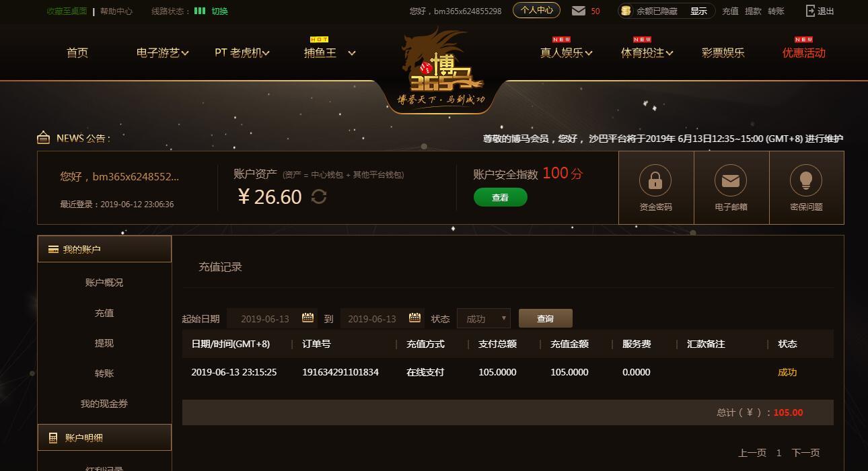The width and height of the screenshot is (868, 471).
Task: Click the end date calendar icon
Action: (x=414, y=318)
